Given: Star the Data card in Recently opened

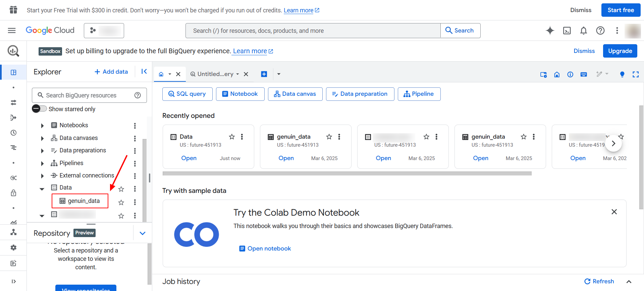Looking at the screenshot, I should (x=232, y=137).
